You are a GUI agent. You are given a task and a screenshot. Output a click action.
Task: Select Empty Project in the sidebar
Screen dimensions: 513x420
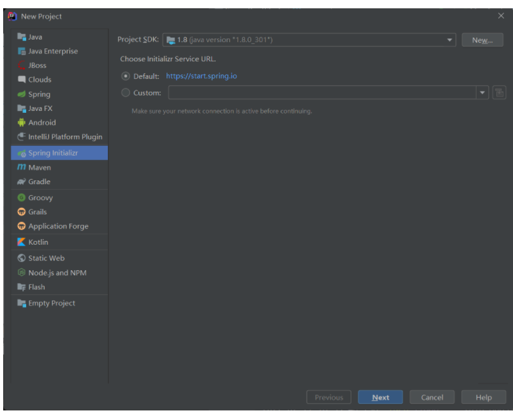tap(51, 303)
